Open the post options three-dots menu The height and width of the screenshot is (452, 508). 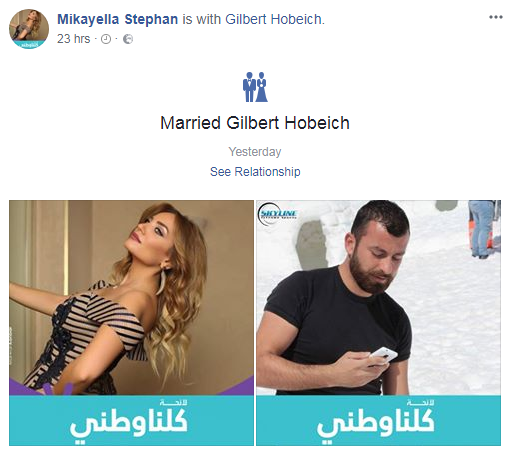tap(495, 17)
